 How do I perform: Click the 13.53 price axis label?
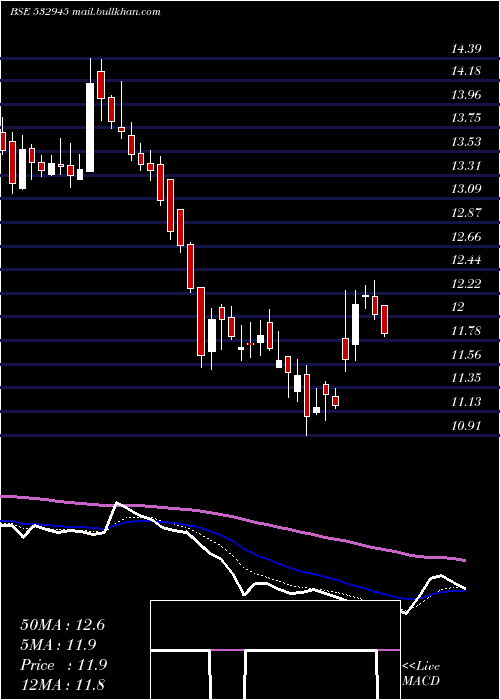(x=466, y=142)
